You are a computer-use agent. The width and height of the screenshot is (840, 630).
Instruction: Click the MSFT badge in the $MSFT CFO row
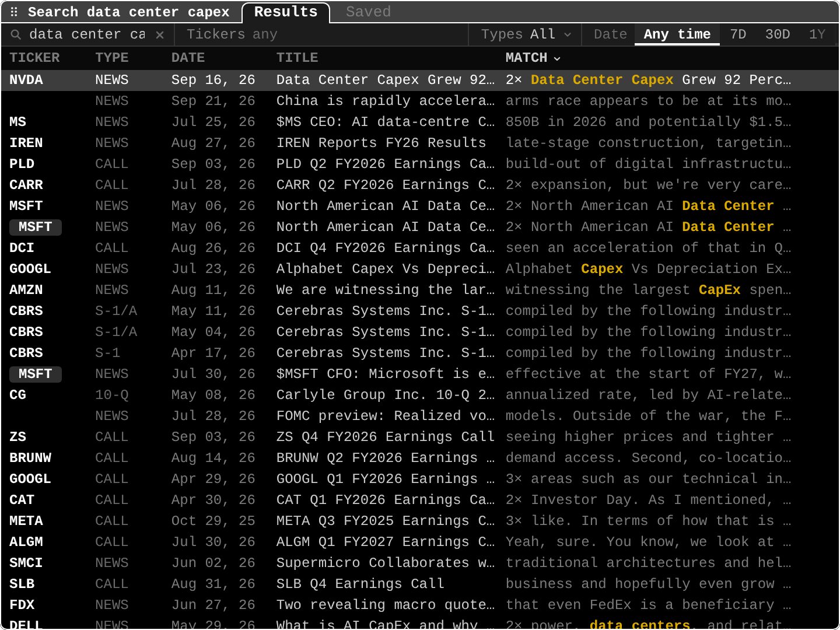(x=36, y=374)
